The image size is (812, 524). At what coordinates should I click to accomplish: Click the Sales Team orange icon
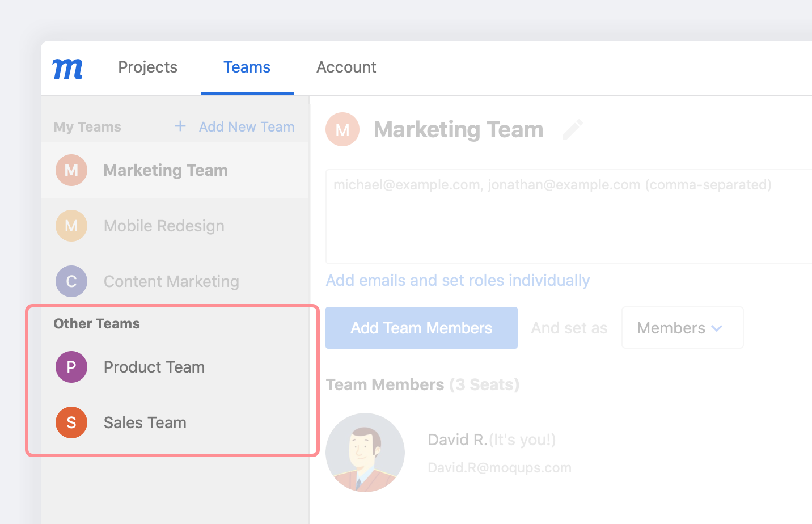71,422
